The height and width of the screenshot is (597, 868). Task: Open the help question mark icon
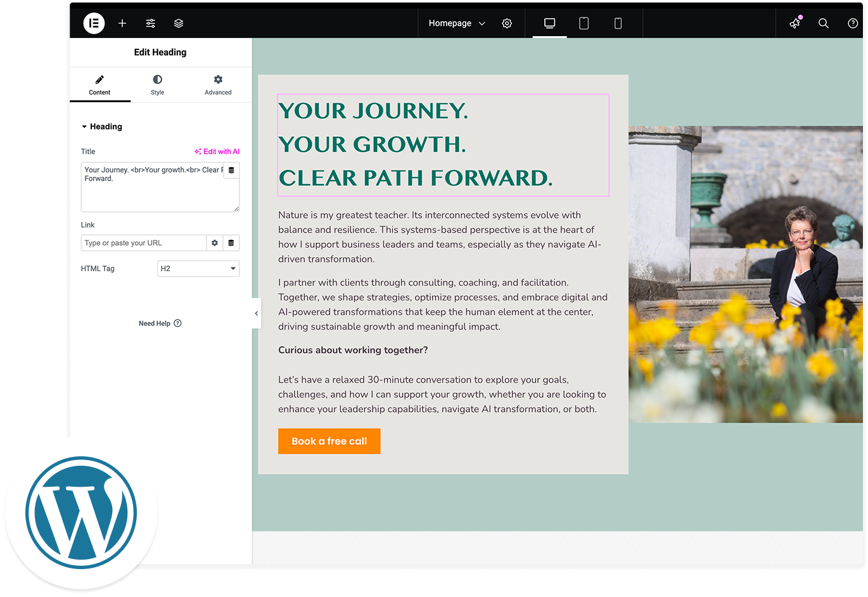pyautogui.click(x=853, y=23)
